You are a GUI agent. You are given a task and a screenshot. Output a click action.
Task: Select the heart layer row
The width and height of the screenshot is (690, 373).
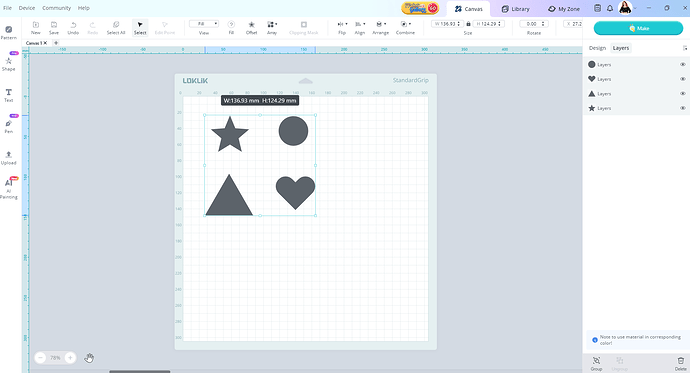(636, 79)
